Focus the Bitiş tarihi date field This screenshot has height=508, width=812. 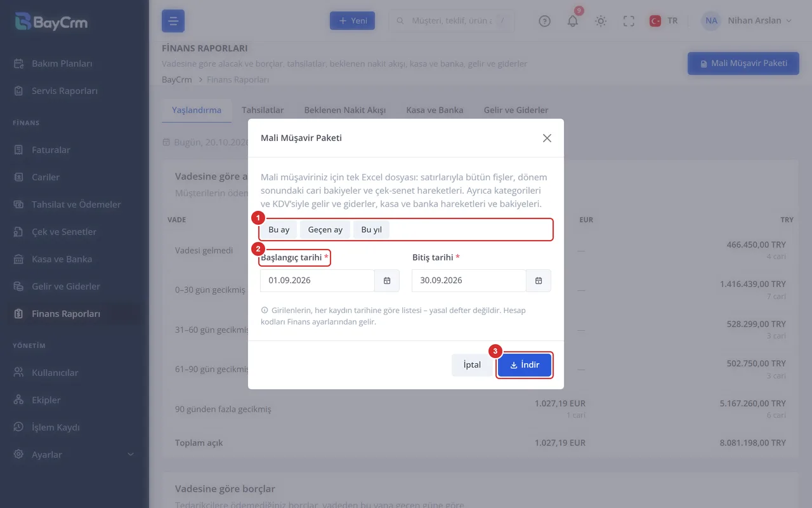click(x=469, y=281)
